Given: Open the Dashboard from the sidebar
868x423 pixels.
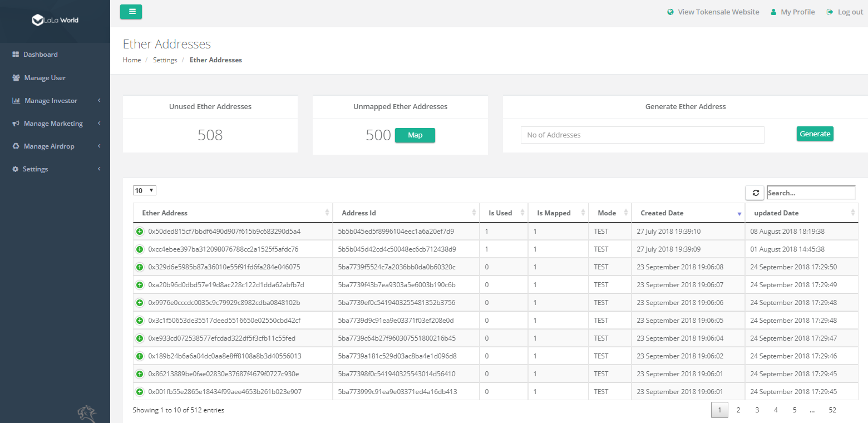Looking at the screenshot, I should [40, 54].
